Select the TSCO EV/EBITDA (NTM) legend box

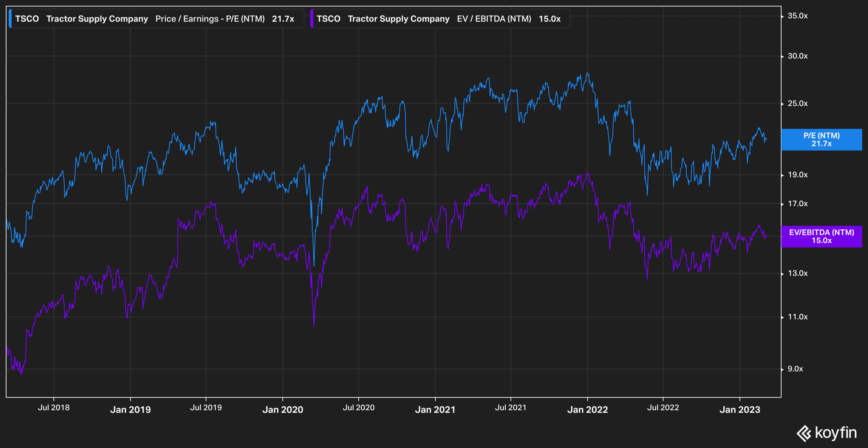(440, 19)
